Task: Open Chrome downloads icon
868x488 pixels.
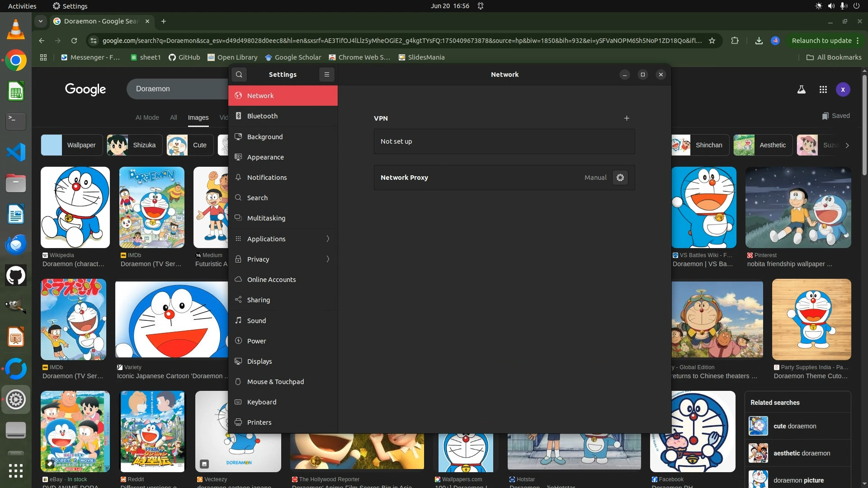Action: click(759, 41)
